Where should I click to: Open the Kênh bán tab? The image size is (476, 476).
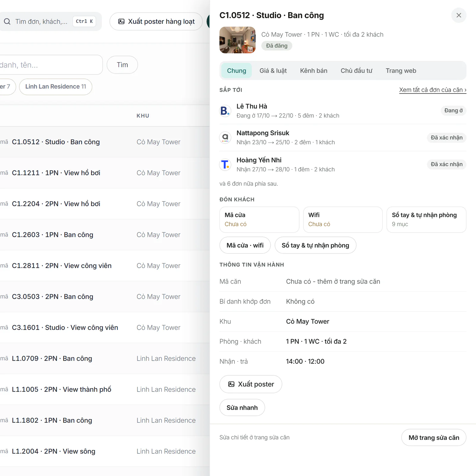click(314, 71)
